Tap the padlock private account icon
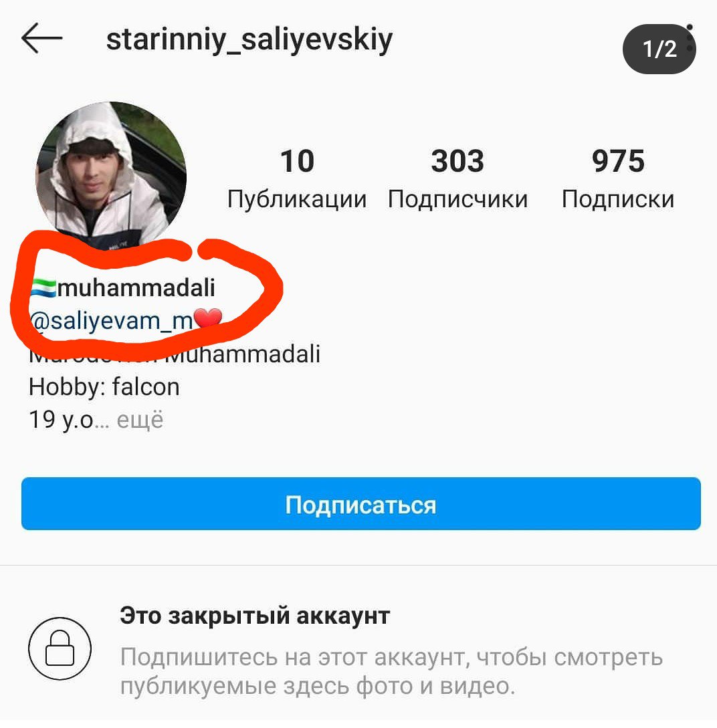This screenshot has width=717, height=728. 60,648
